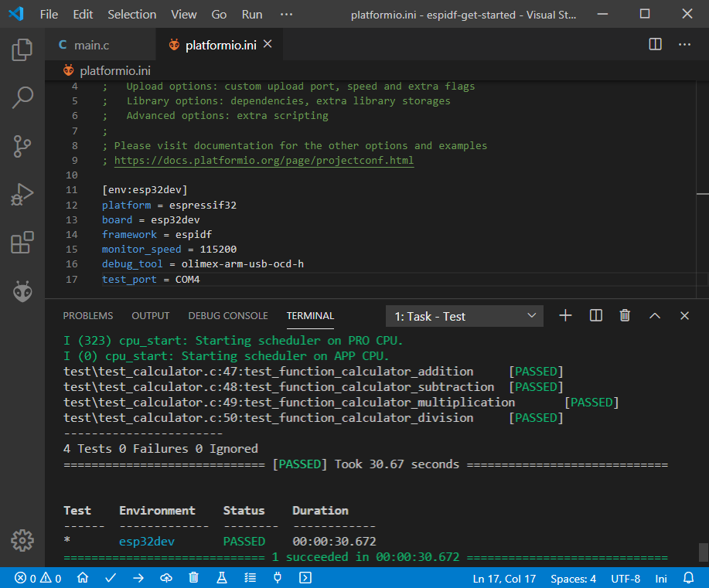Switch to the DEBUG CONSOLE tab
The image size is (709, 588).
228,316
